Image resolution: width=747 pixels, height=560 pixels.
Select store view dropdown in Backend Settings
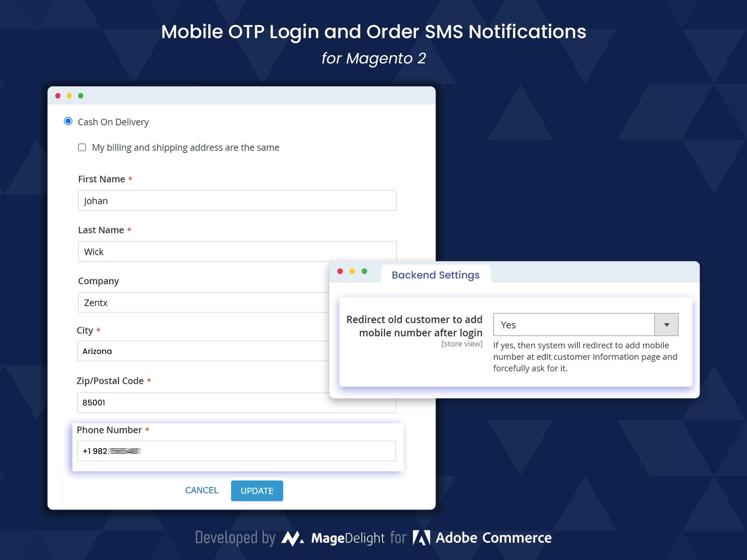coord(584,324)
